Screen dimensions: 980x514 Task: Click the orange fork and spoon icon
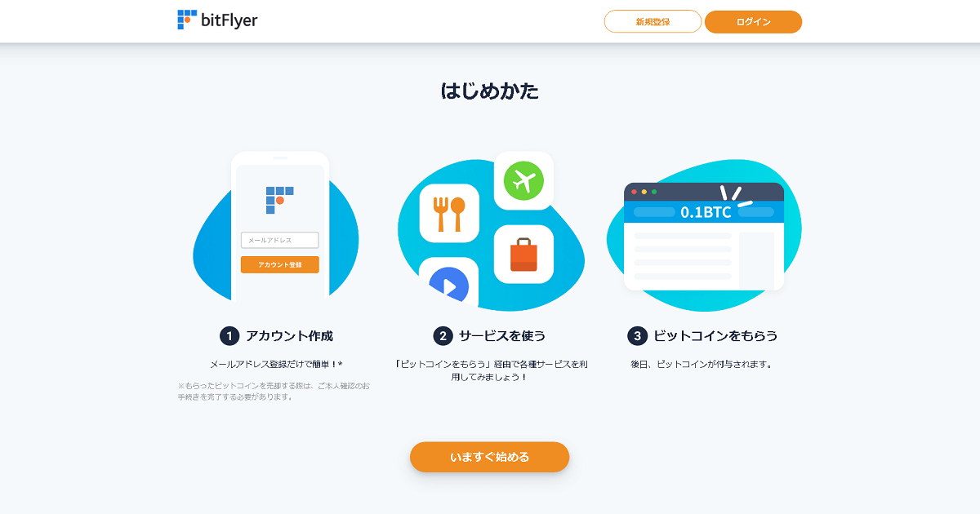pos(449,213)
